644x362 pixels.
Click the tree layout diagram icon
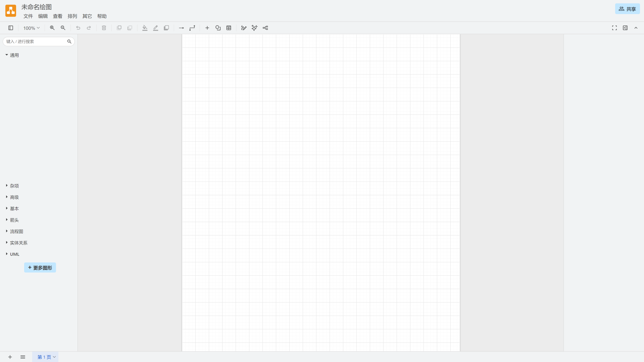(265, 28)
